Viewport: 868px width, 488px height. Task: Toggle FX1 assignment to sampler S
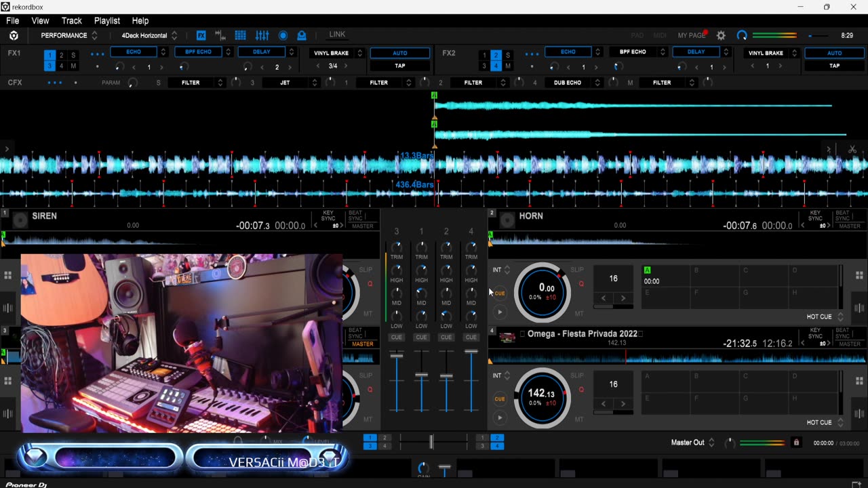click(73, 56)
